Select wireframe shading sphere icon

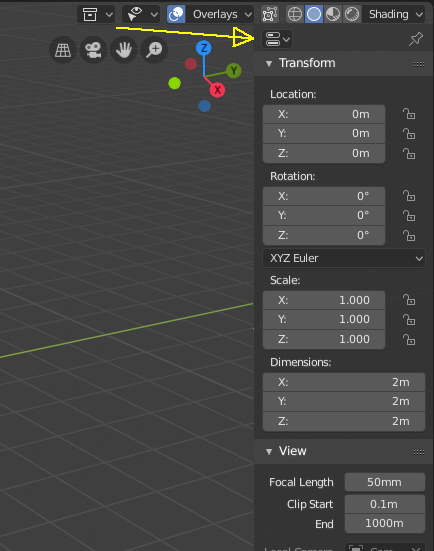click(295, 14)
